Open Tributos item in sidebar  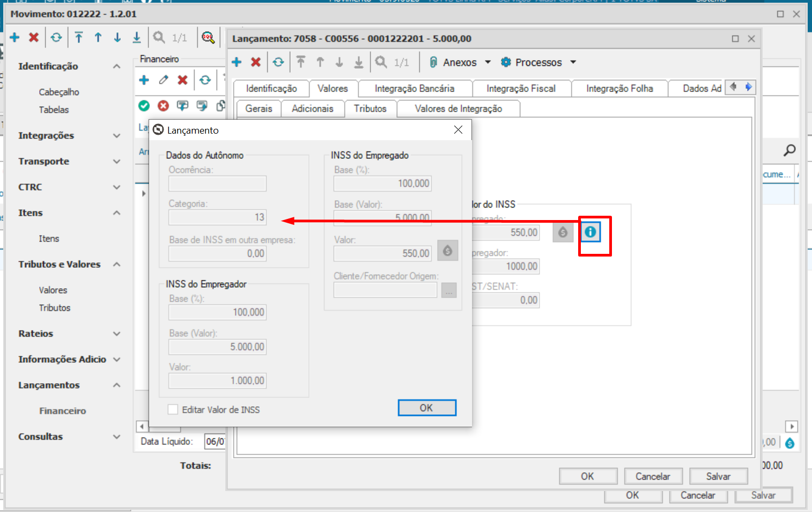[x=55, y=308]
